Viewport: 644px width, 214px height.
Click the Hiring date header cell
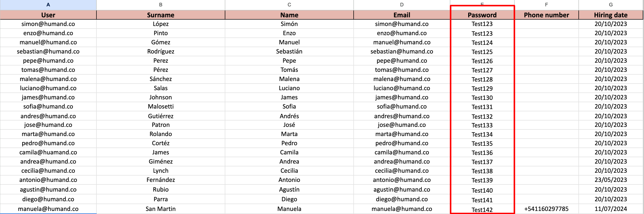pyautogui.click(x=611, y=15)
